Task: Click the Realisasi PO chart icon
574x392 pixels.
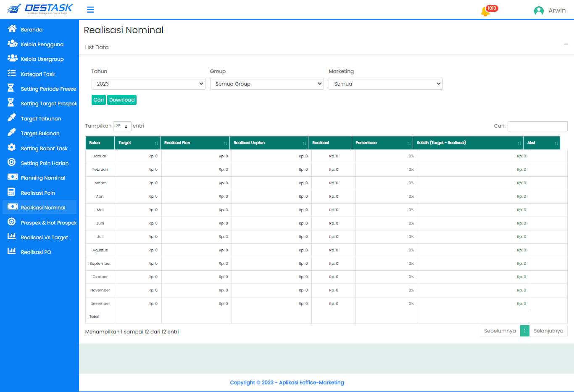Action: (12, 251)
